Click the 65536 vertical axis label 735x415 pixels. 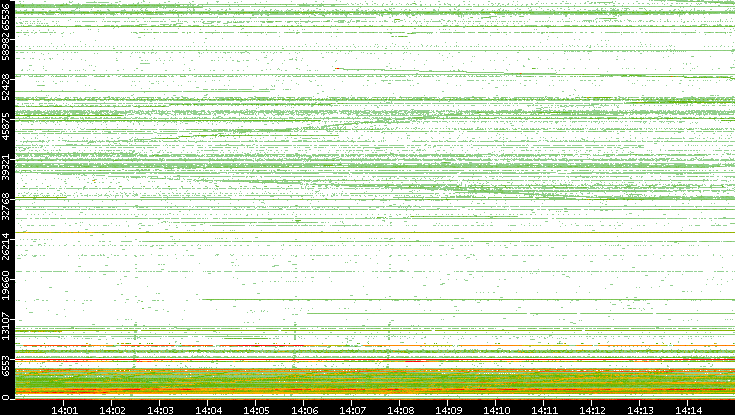click(x=5, y=15)
